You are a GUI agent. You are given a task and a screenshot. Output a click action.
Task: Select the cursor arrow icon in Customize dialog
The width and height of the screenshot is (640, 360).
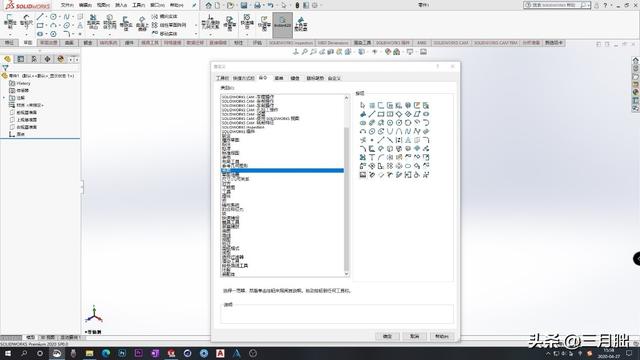pyautogui.click(x=362, y=105)
